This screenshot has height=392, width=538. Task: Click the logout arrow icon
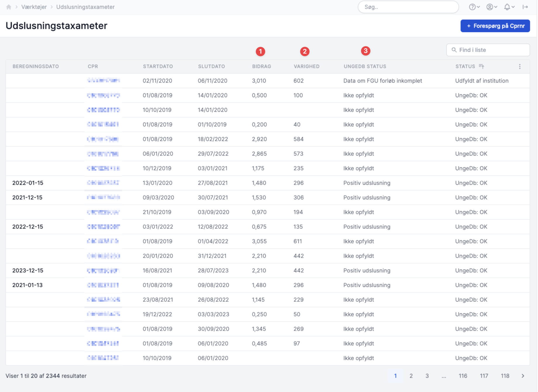click(x=525, y=7)
